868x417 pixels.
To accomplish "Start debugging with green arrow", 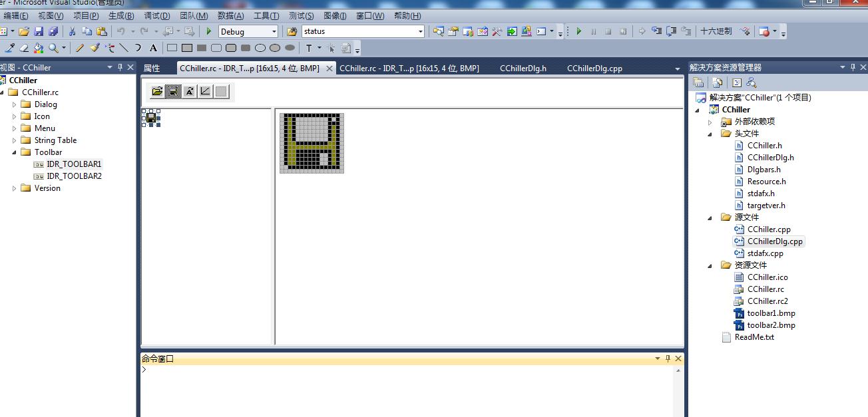I will click(x=209, y=31).
